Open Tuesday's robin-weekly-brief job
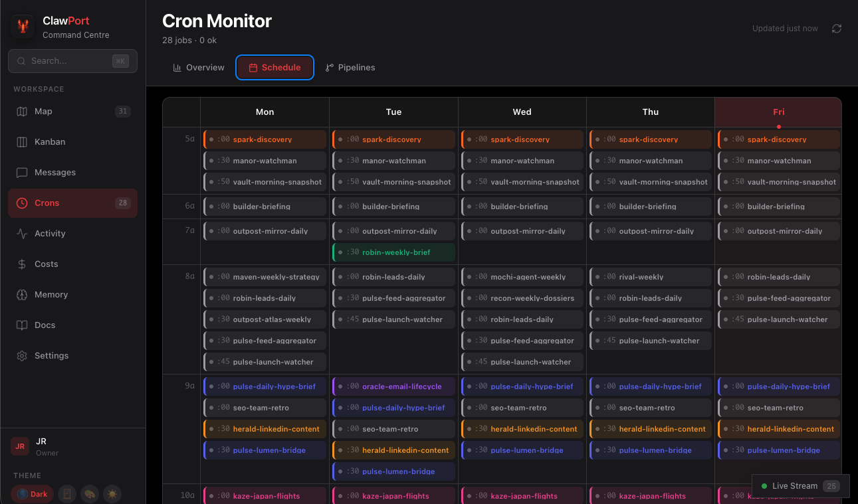This screenshot has height=504, width=858. pyautogui.click(x=393, y=252)
